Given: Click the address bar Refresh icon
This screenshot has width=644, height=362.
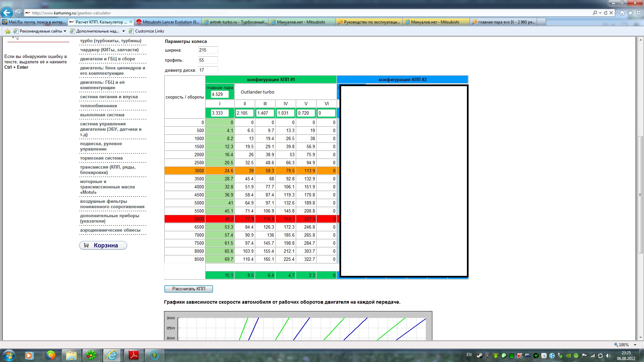Looking at the screenshot, I should point(606,13).
